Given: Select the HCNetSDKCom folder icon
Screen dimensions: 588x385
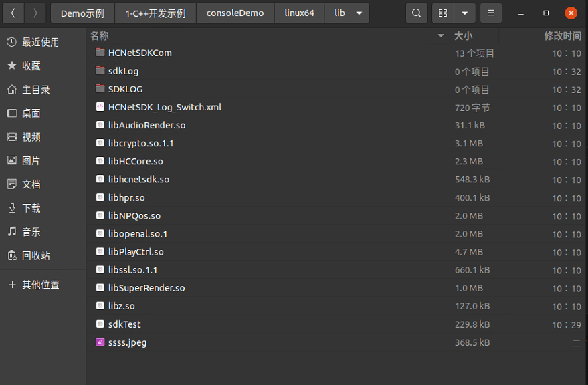Looking at the screenshot, I should point(100,53).
